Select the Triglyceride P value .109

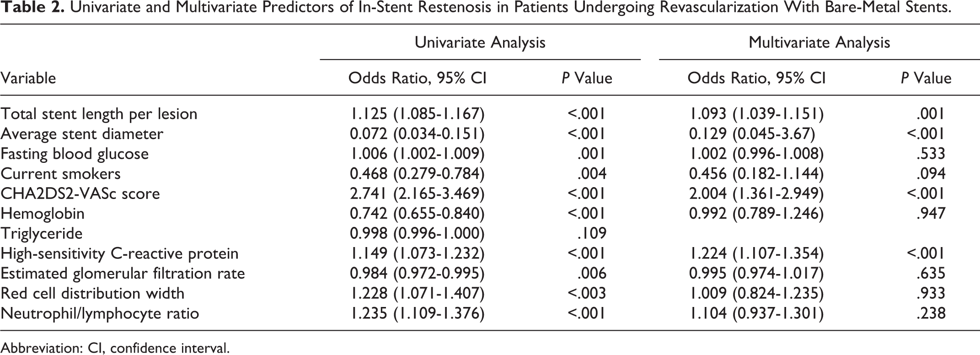click(592, 234)
